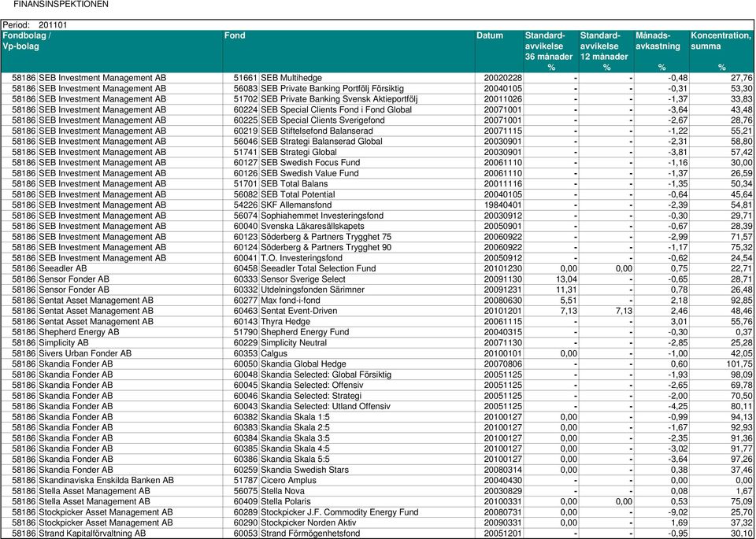Select Sentat Event-Driven fund

pyautogui.click(x=299, y=311)
